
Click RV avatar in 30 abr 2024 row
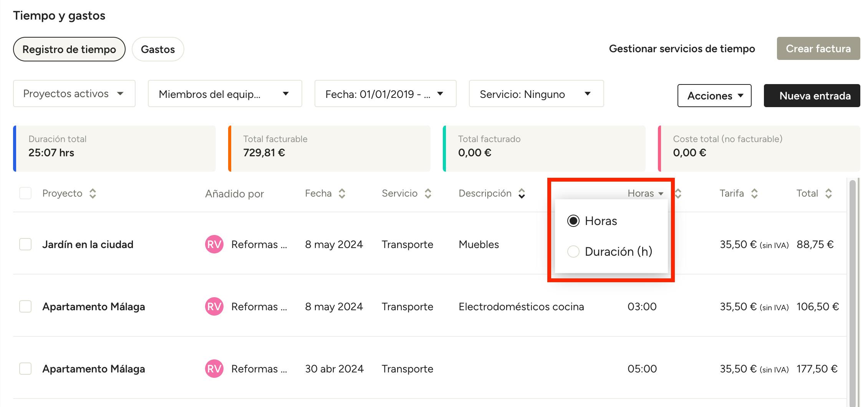(x=214, y=369)
